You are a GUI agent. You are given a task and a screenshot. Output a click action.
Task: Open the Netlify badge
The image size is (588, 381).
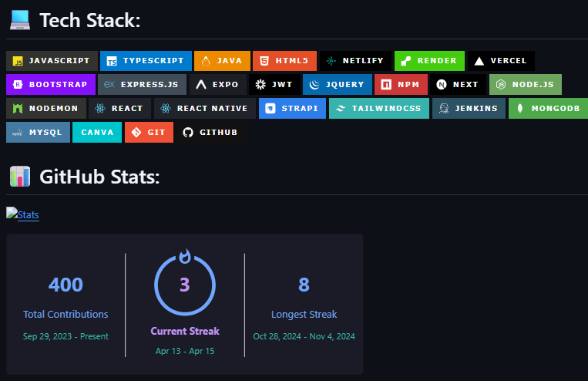tap(355, 61)
